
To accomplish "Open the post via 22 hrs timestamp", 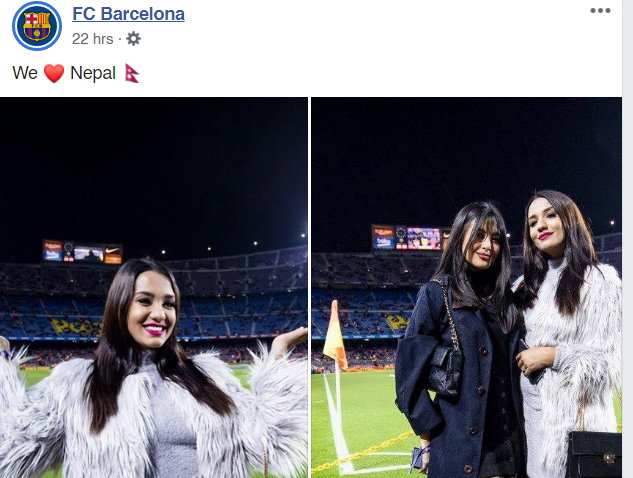I will [92, 39].
